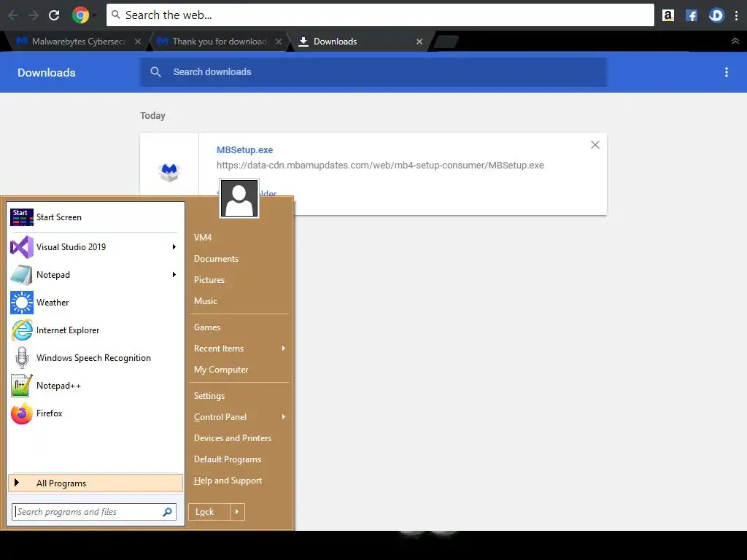This screenshot has width=747, height=560.
Task: Launch Internet Explorer from Start menu
Action: (96, 330)
